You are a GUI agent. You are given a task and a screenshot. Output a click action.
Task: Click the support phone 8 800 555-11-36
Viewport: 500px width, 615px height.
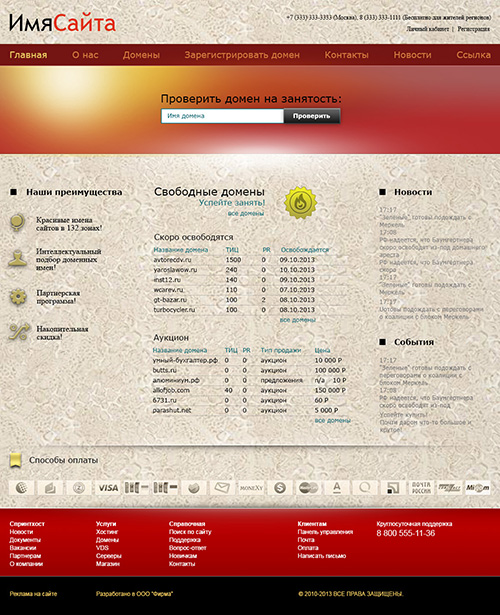point(405,533)
